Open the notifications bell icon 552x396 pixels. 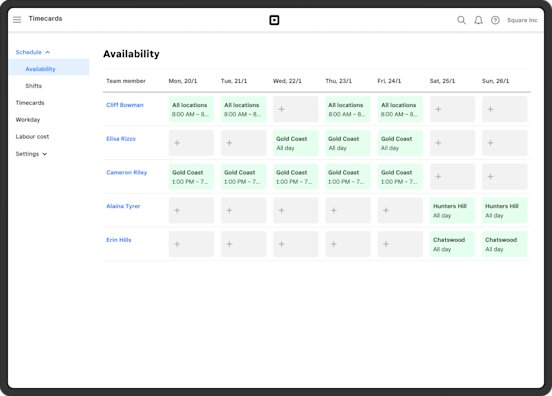(478, 20)
